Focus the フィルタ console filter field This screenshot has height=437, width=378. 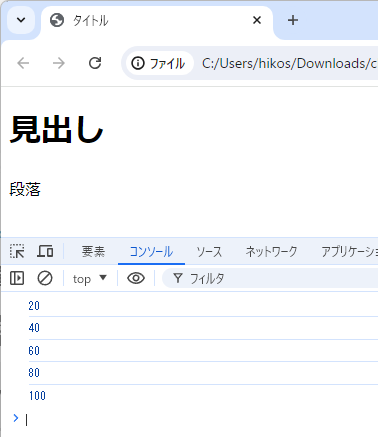pos(270,278)
